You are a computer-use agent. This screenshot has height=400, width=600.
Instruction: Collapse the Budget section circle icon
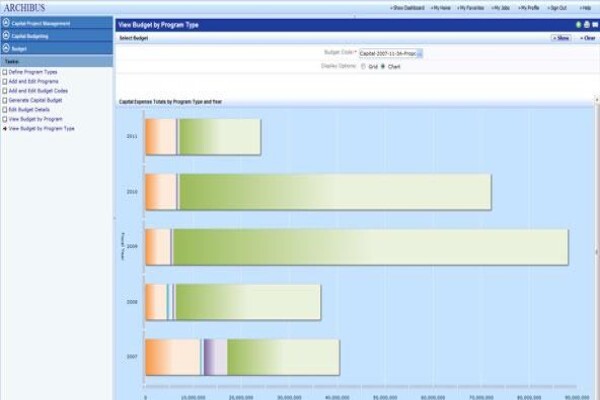pos(6,49)
